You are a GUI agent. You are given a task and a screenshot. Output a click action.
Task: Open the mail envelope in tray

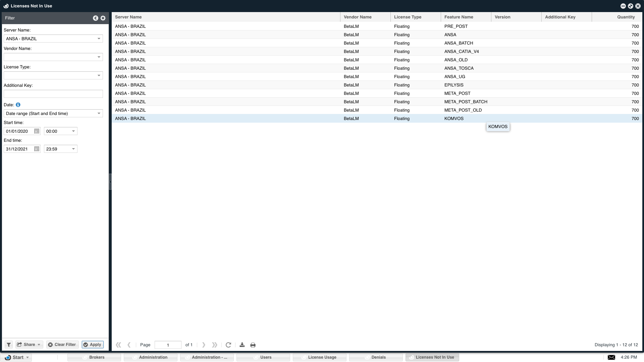point(611,357)
